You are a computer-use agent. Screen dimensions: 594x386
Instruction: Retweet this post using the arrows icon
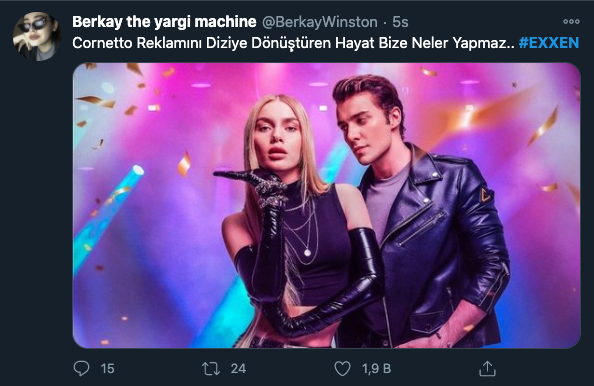point(211,369)
